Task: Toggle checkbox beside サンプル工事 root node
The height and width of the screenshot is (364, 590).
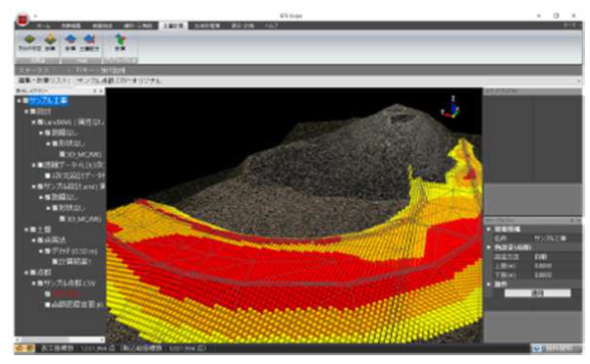Action: (26, 101)
